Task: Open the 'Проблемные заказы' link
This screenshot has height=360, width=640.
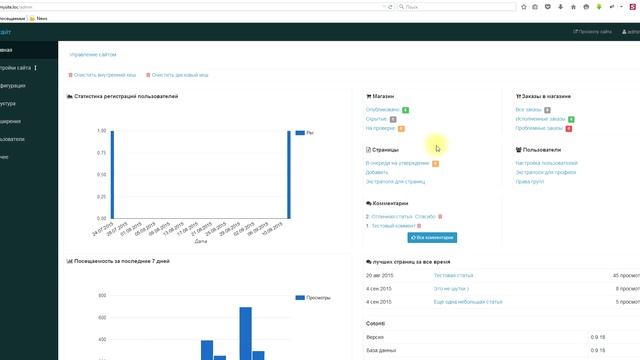Action: point(539,128)
